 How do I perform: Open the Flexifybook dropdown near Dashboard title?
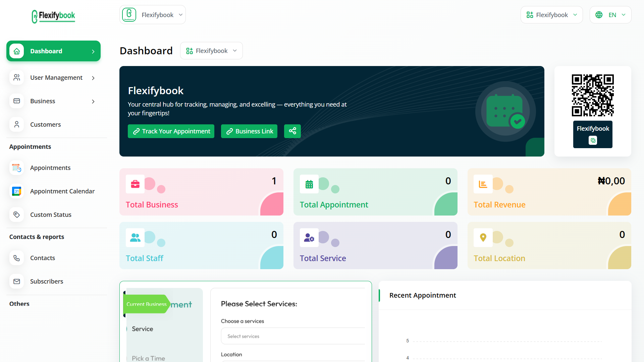tap(211, 51)
